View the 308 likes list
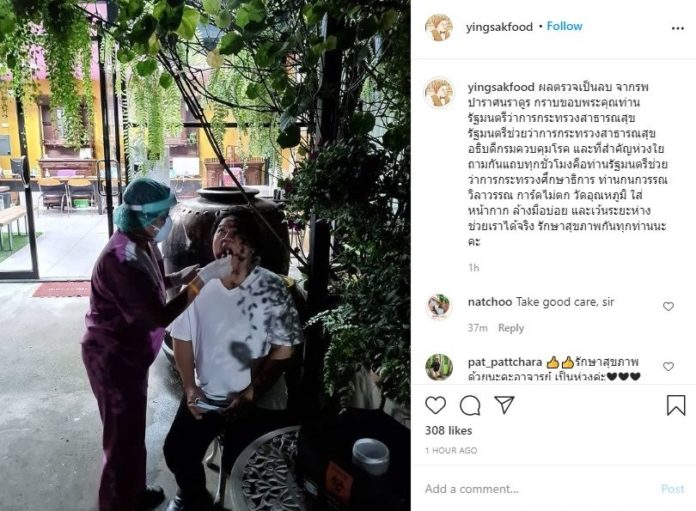This screenshot has height=511, width=696. click(x=448, y=430)
